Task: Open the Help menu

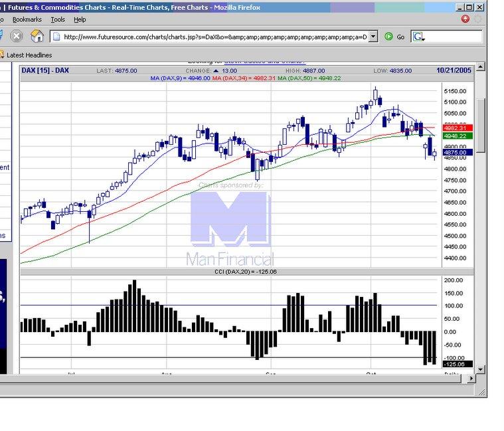Action: click(80, 20)
